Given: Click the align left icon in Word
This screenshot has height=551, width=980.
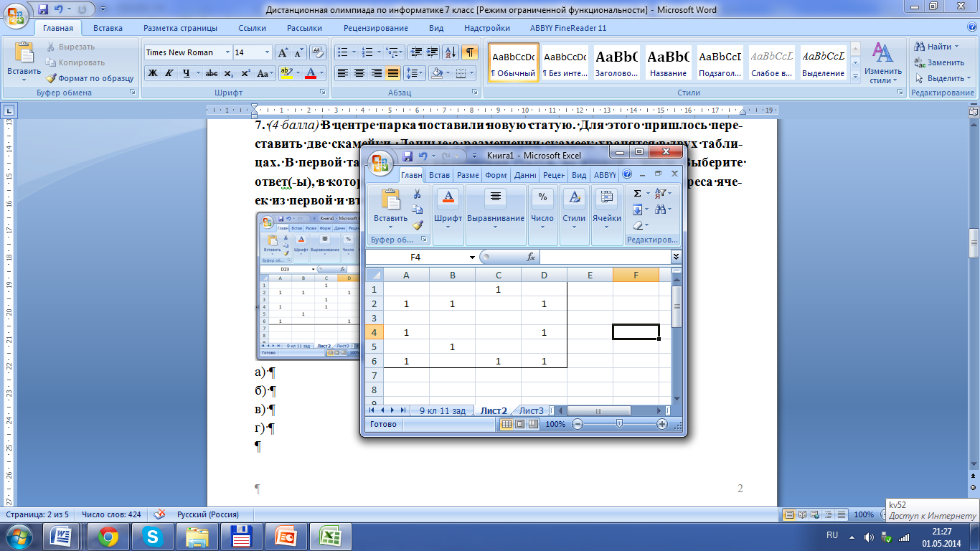Looking at the screenshot, I should coord(343,73).
